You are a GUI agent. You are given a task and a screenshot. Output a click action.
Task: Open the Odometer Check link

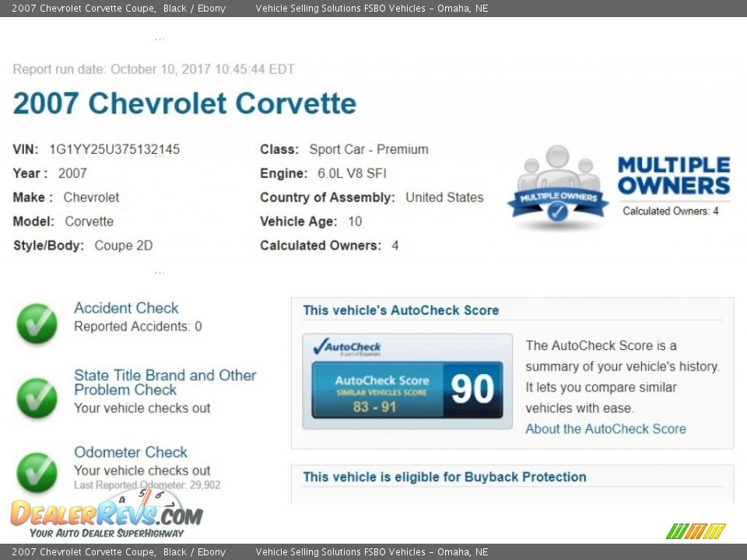pyautogui.click(x=131, y=452)
